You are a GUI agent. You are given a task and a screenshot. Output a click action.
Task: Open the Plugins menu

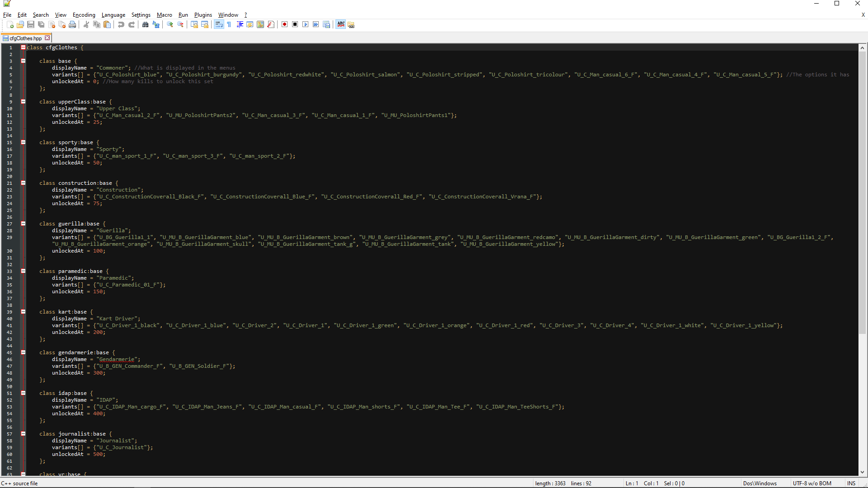(203, 15)
